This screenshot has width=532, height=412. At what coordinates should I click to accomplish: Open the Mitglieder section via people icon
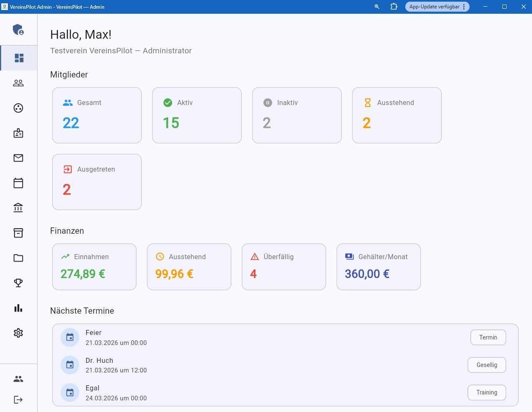(x=18, y=83)
